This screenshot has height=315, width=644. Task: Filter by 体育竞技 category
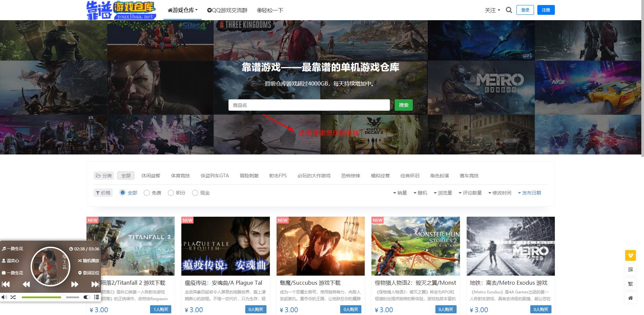[x=180, y=176]
